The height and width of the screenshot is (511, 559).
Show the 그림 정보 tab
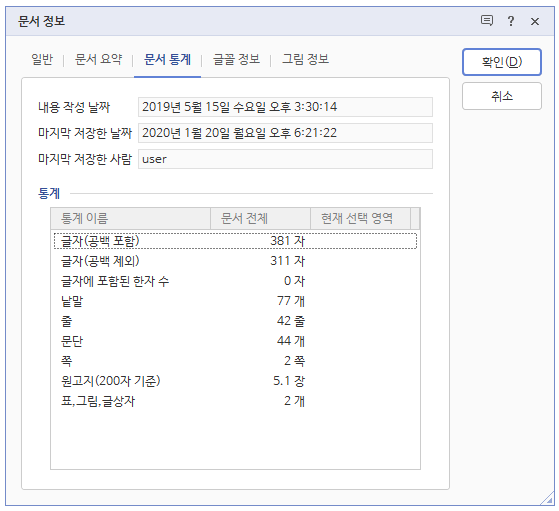point(305,59)
